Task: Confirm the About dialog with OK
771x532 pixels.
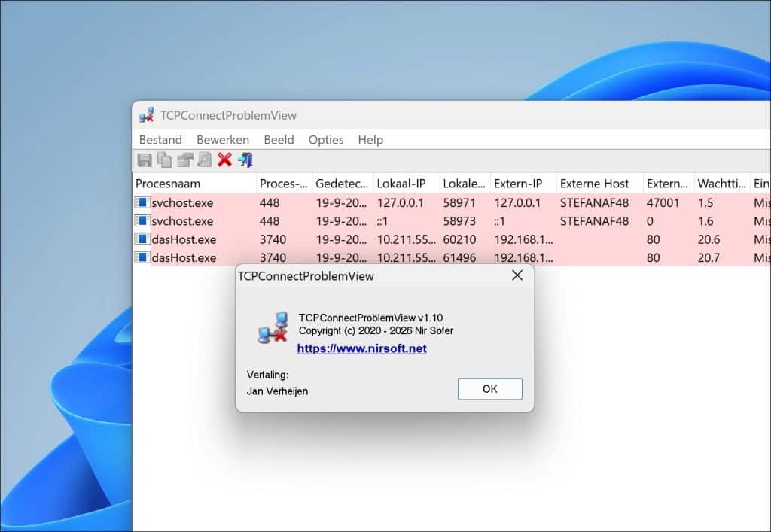Action: [x=489, y=389]
